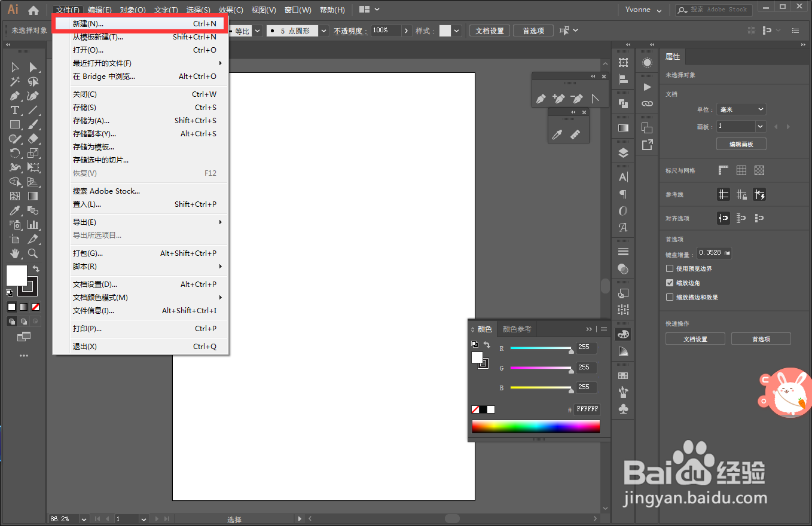
Task: Choose 新建(N)... from File menu
Action: [141, 24]
